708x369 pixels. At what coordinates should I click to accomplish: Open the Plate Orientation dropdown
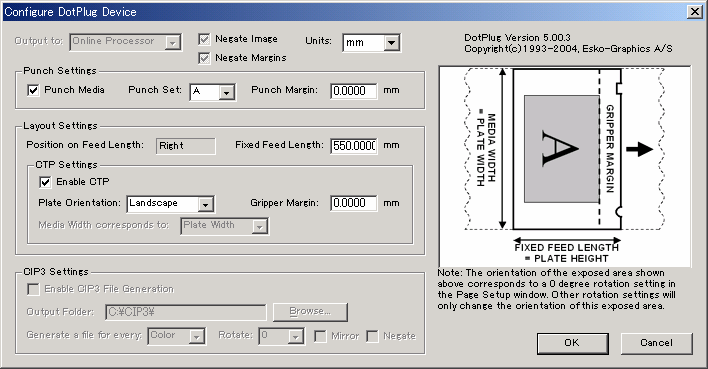point(205,204)
